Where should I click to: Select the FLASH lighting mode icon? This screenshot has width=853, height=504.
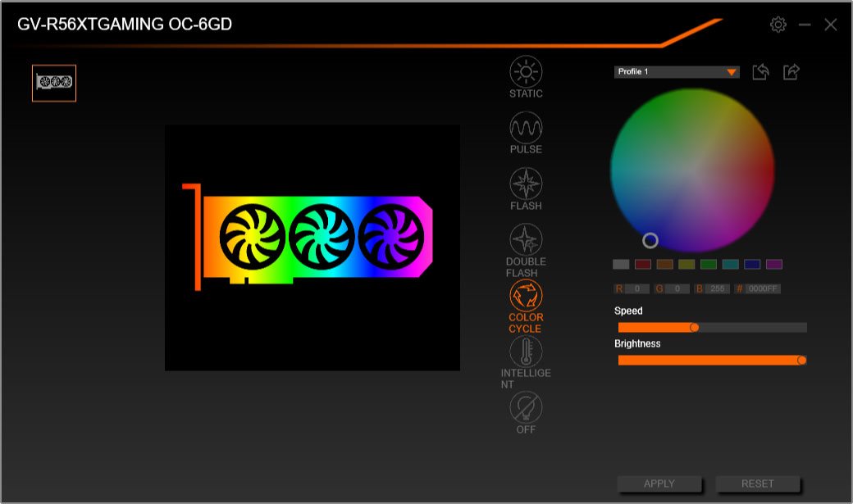pos(526,184)
